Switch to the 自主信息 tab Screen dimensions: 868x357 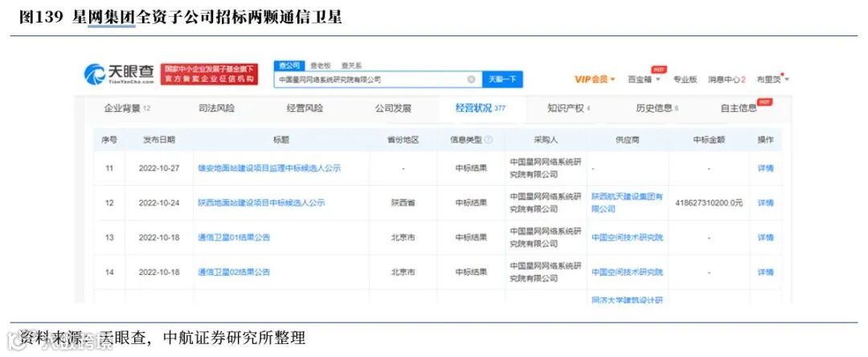739,109
